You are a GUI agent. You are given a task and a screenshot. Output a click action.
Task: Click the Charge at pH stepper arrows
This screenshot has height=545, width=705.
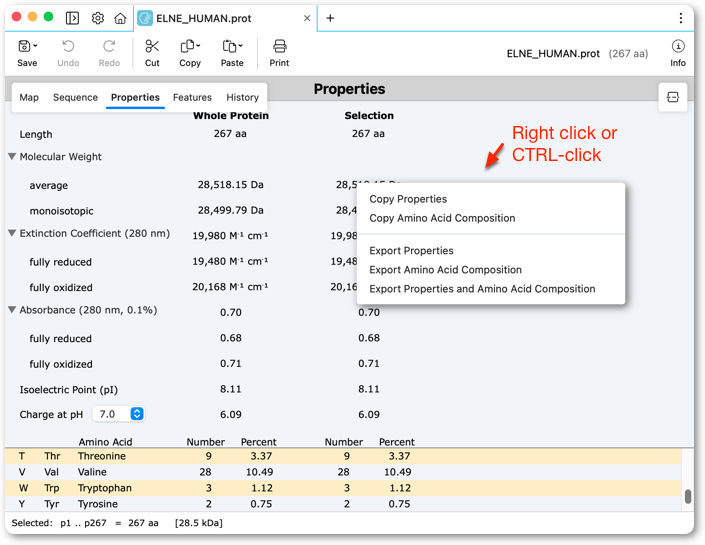(x=137, y=414)
